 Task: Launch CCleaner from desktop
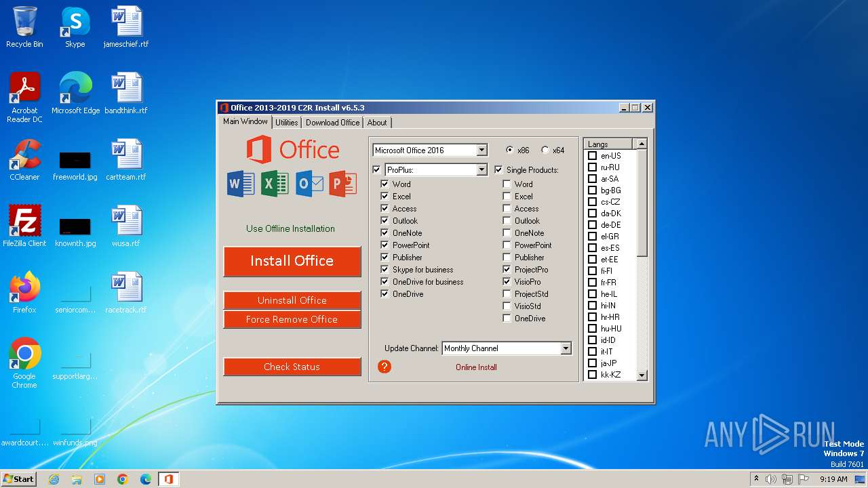[x=24, y=160]
